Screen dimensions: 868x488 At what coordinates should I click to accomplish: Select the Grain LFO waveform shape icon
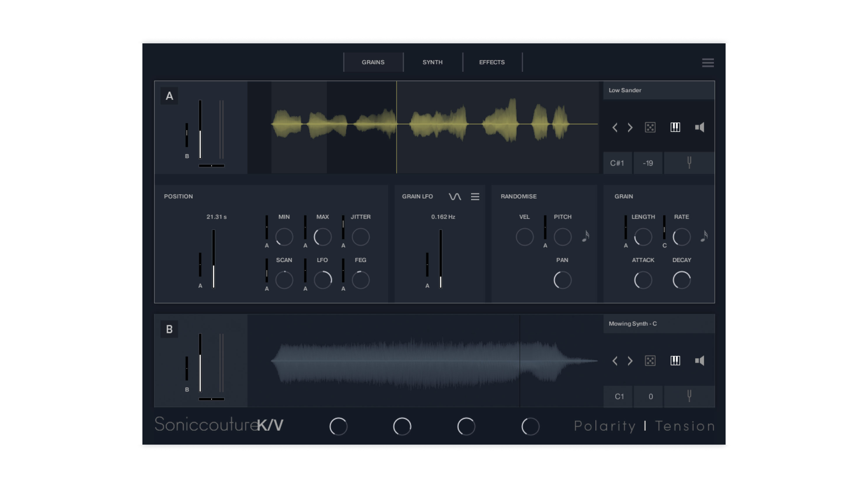(455, 197)
